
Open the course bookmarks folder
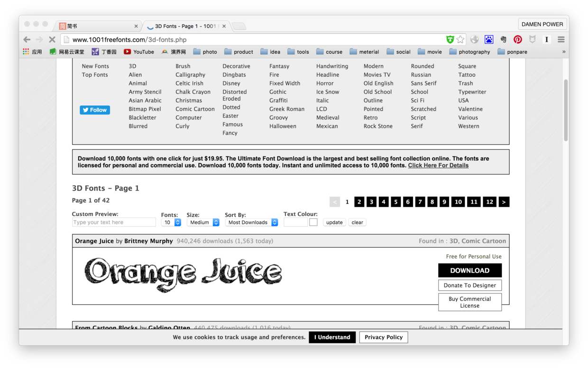[329, 52]
